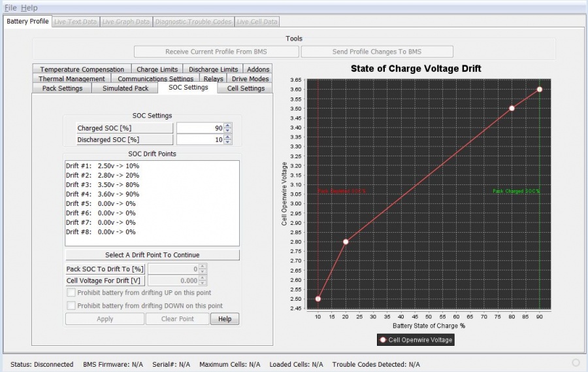Select Drift #1 2.50v entry
This screenshot has width=588, height=372.
(x=103, y=166)
